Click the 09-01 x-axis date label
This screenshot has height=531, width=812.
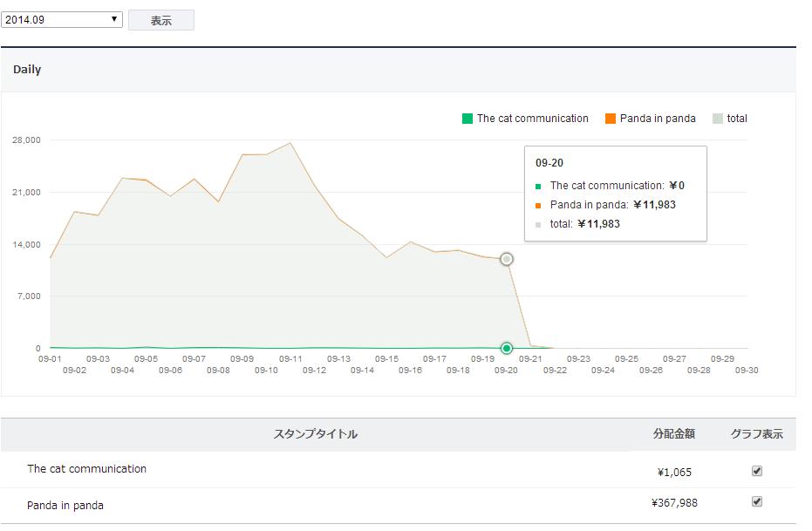tap(50, 358)
